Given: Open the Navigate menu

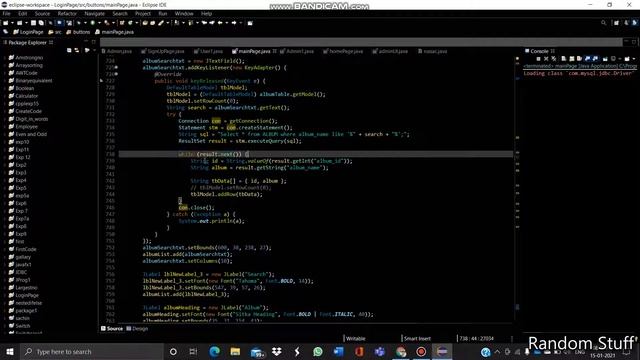Looking at the screenshot, I should click(94, 13).
